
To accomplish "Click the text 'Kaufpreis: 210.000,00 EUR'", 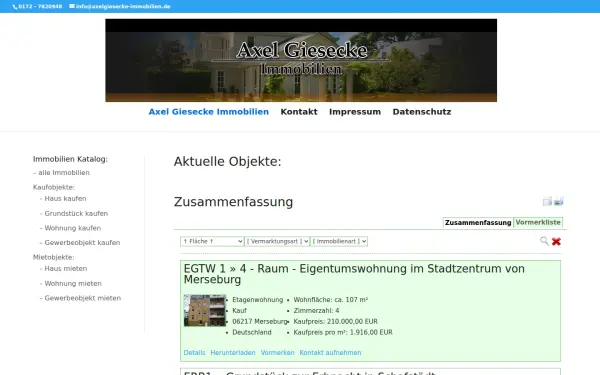I will click(x=336, y=321).
